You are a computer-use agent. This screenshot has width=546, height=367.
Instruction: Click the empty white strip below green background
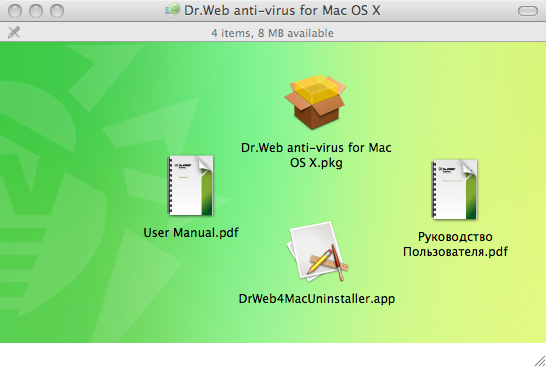[265, 355]
